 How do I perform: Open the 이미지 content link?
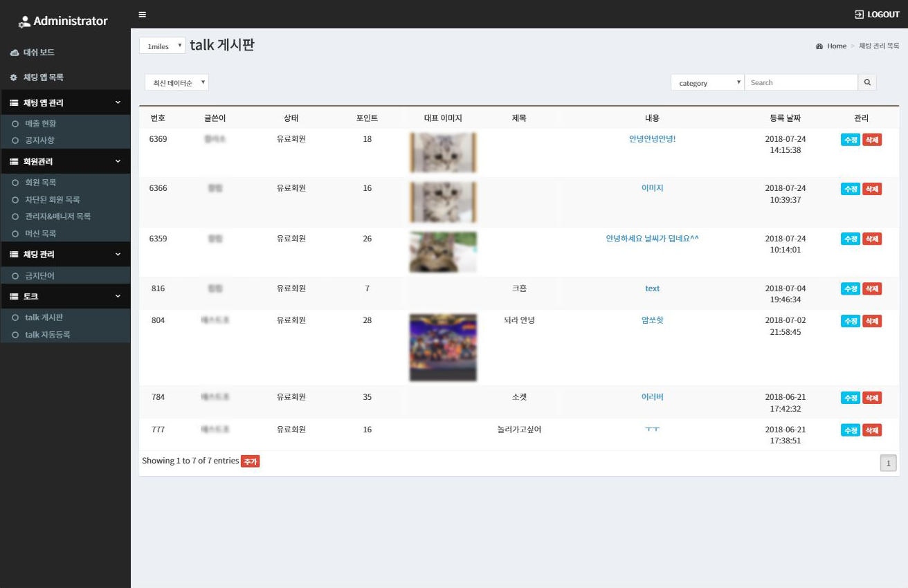tap(653, 187)
